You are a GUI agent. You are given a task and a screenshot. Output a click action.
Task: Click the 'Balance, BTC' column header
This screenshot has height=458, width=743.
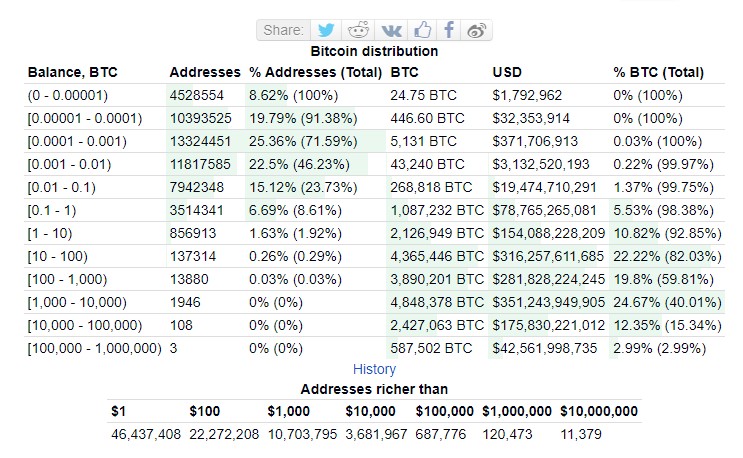(72, 72)
